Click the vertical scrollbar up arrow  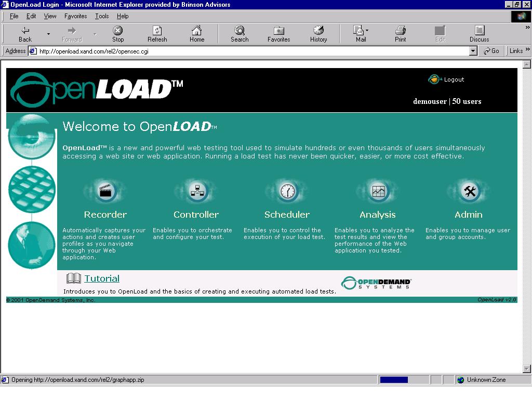pos(527,64)
